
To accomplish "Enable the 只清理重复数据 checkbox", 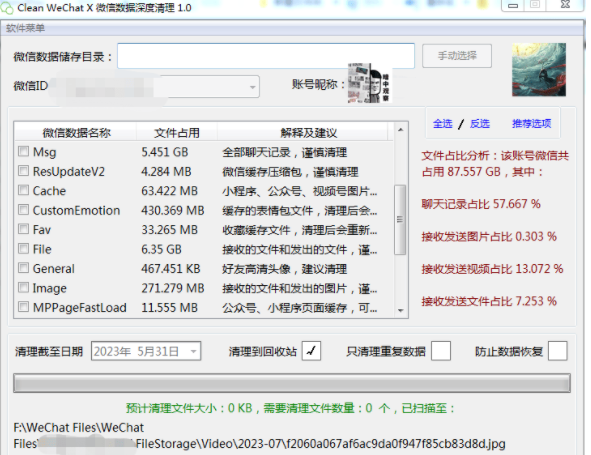I will pyautogui.click(x=441, y=351).
